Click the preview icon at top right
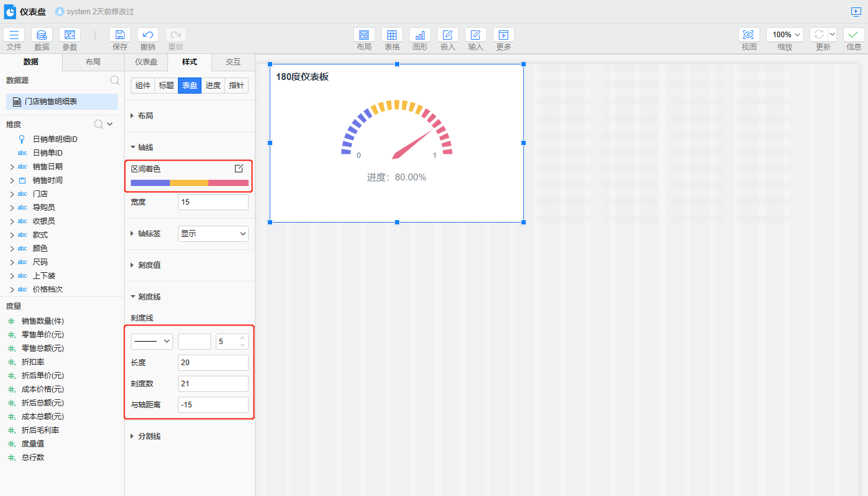The image size is (868, 496). tap(856, 12)
